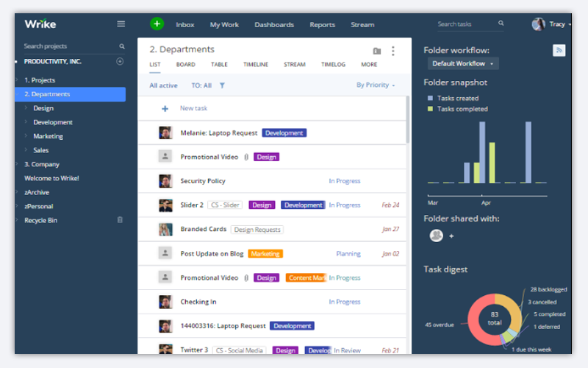
Task: Open folder info icon beside Departments title
Action: 377,51
